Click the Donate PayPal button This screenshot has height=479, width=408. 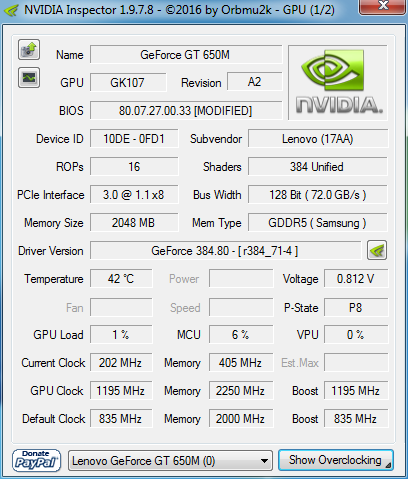(x=37, y=461)
